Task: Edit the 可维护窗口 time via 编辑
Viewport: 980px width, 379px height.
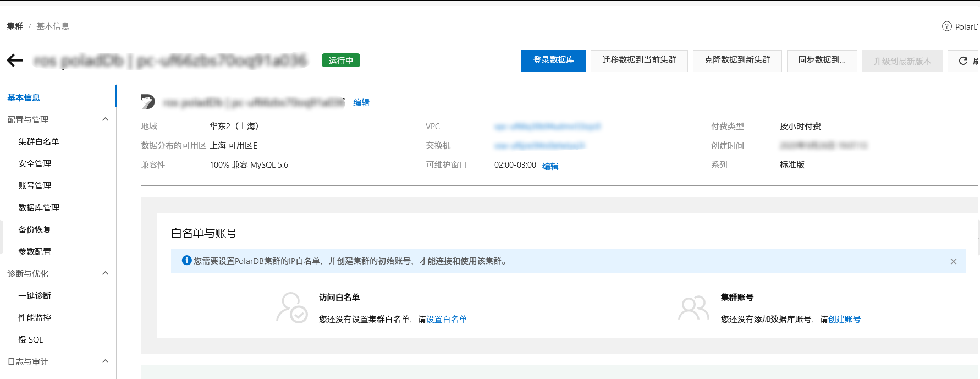Action: 550,166
